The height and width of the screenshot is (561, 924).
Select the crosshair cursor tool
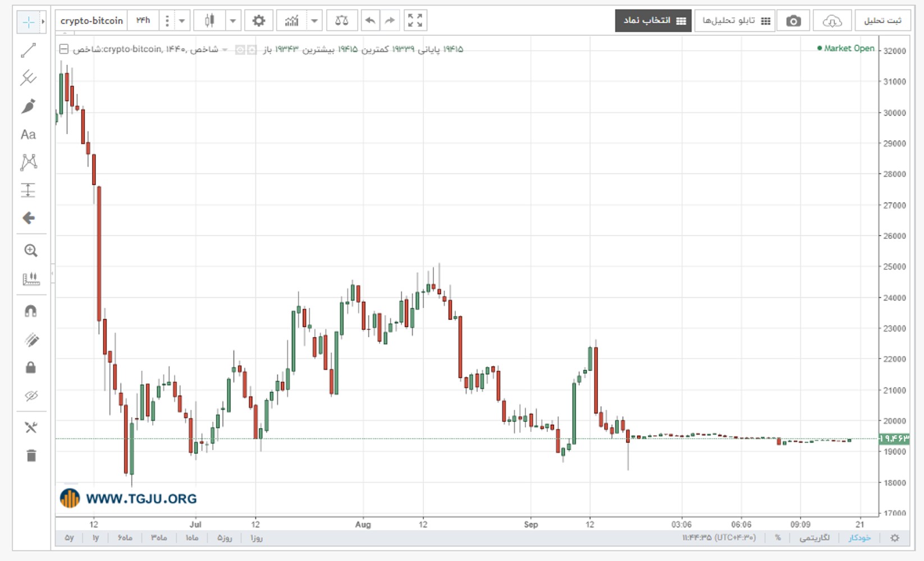click(28, 22)
